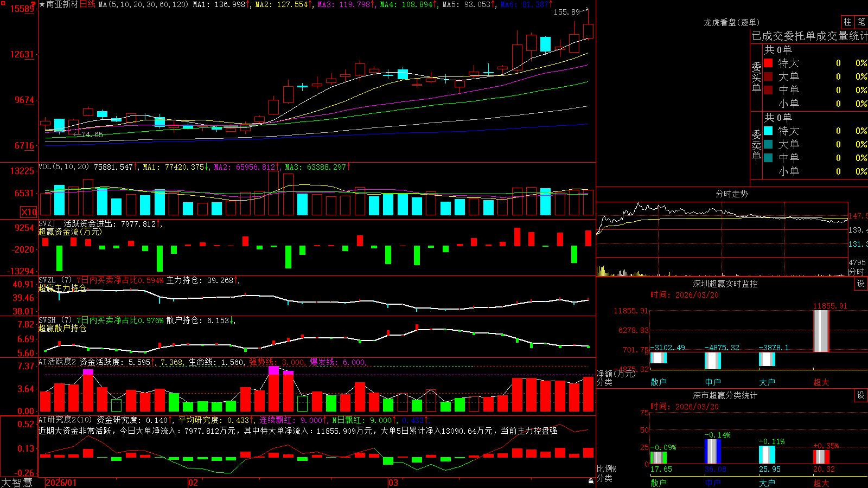
Task: Click the red 超大 ratio bar 20.32
Action: (821, 457)
